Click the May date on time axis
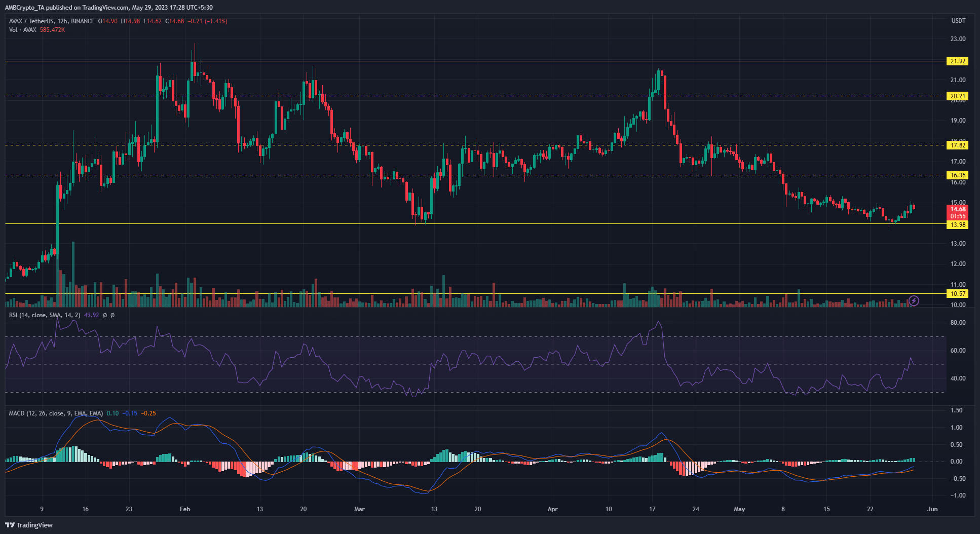The image size is (980, 534). [739, 509]
